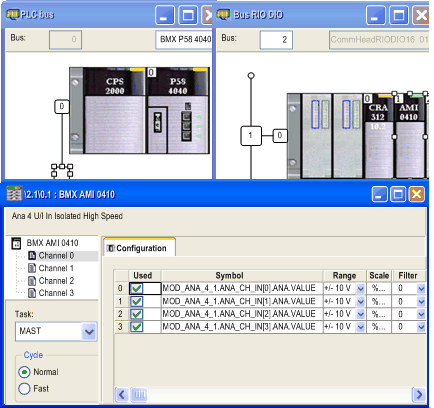Select Fast cycle radio button
434x408 pixels.
24,389
